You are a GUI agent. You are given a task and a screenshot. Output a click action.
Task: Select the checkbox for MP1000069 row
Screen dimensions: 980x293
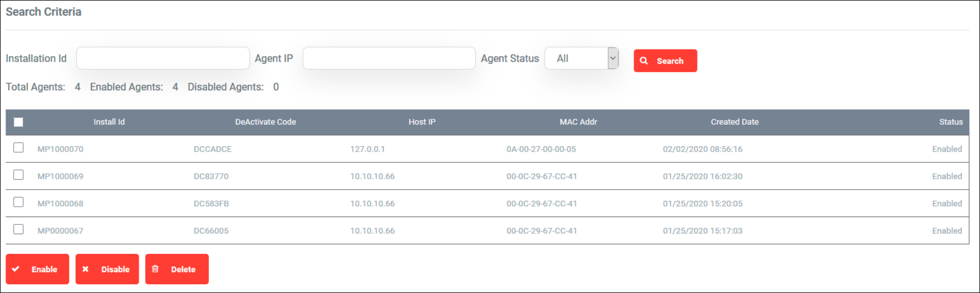pos(19,175)
